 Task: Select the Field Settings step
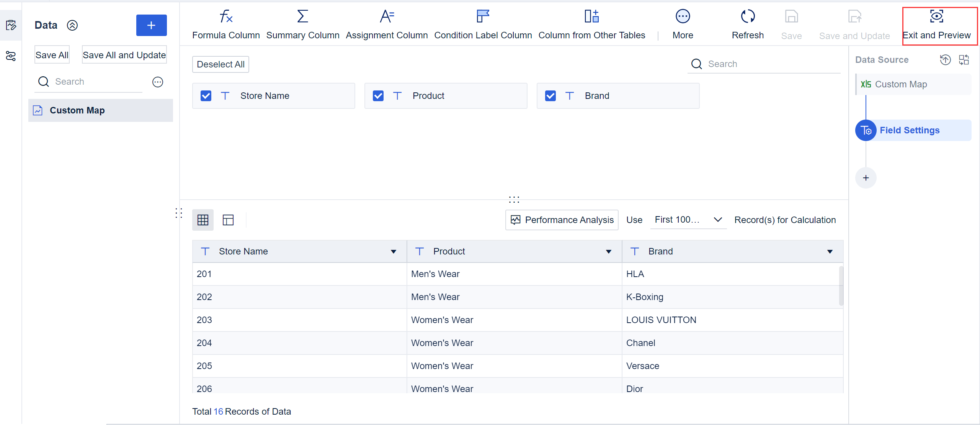[x=909, y=130]
